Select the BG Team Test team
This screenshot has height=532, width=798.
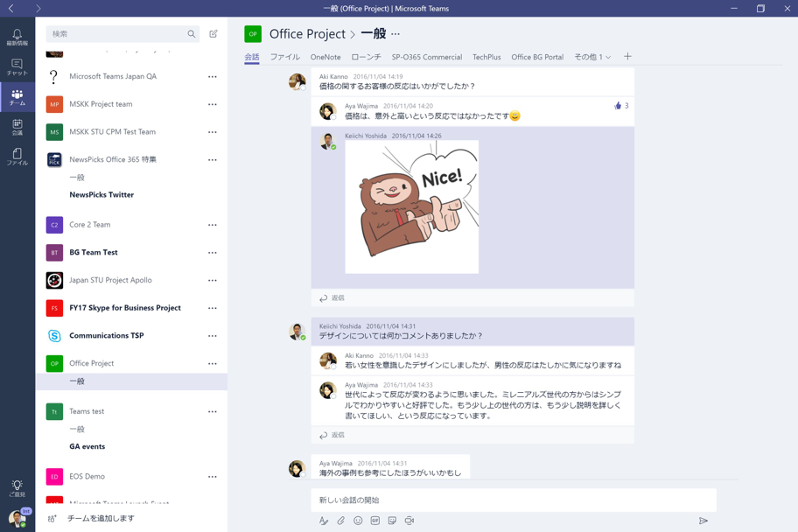tap(94, 252)
